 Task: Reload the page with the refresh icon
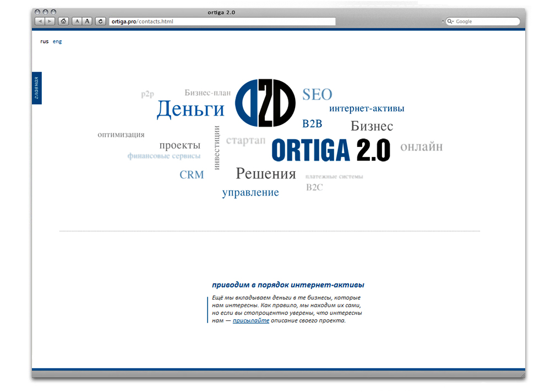point(100,21)
